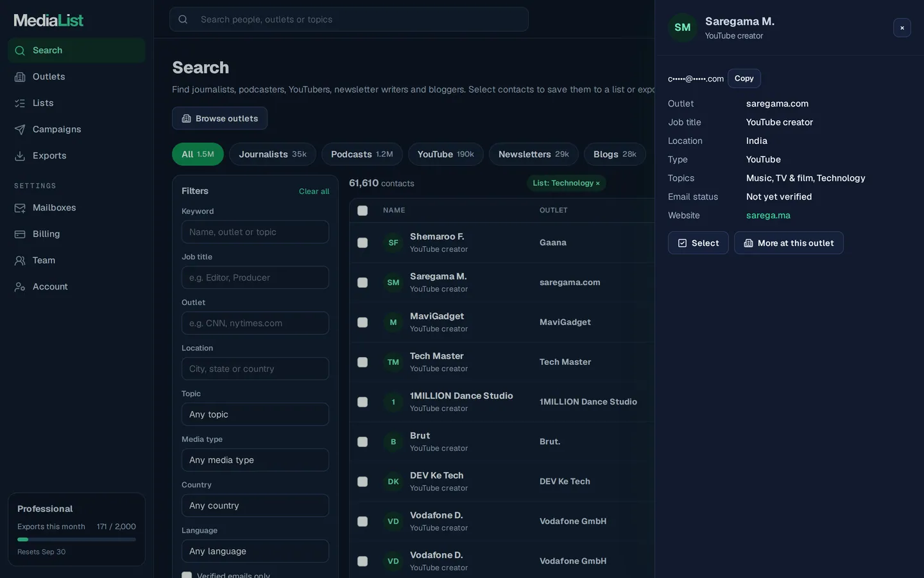
Task: Click the Browse outlets button
Action: click(219, 118)
